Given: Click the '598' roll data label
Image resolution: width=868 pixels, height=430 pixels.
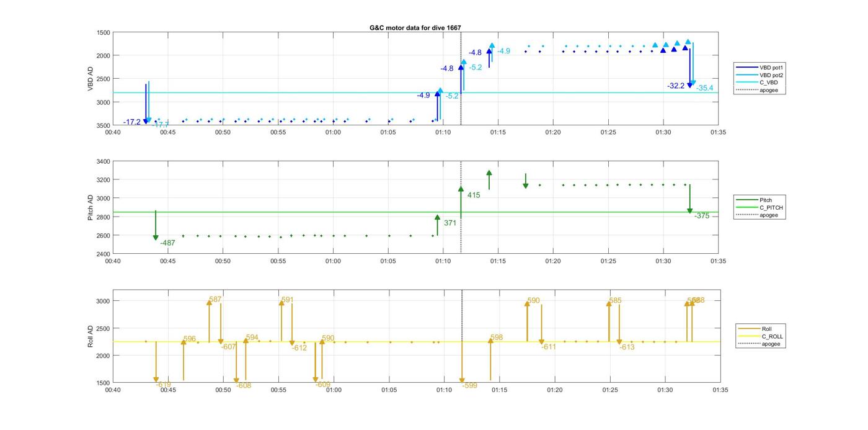Looking at the screenshot, I should (x=497, y=338).
